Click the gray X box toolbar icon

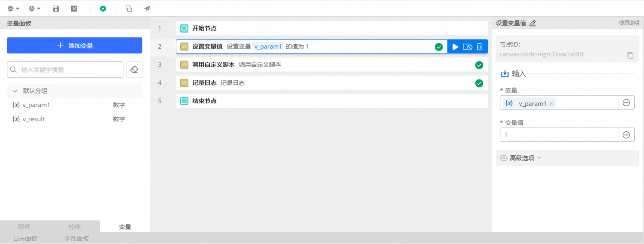pos(74,8)
